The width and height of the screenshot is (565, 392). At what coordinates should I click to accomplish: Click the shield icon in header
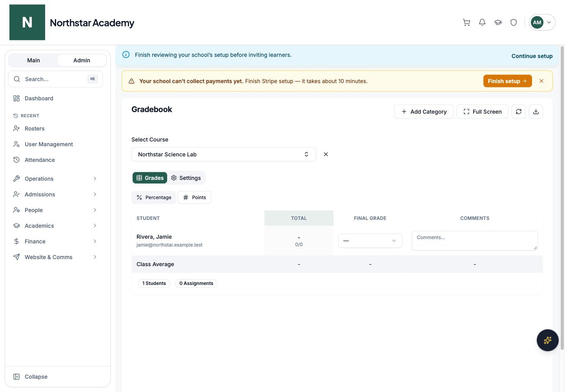514,22
